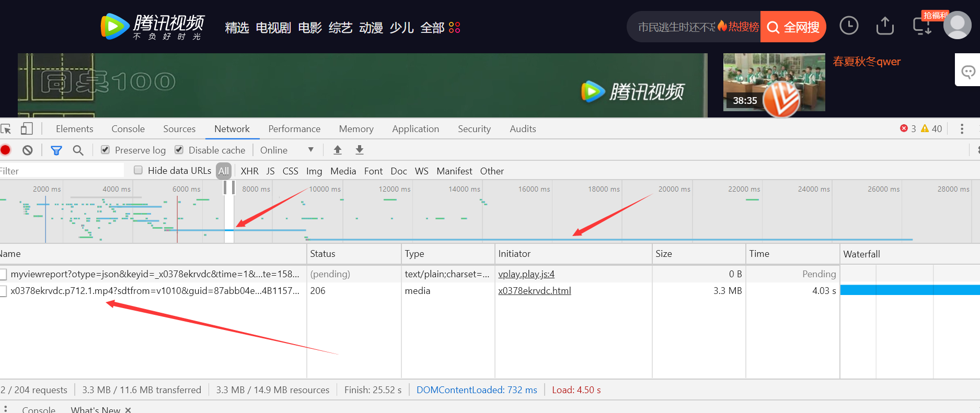
Task: Click the yellow warnings count icon
Action: [x=925, y=128]
